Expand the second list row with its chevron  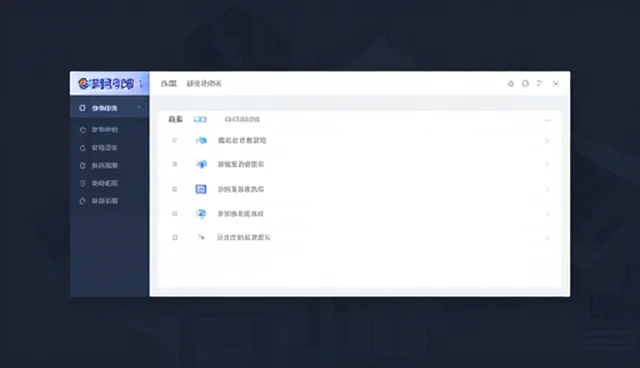(x=547, y=164)
